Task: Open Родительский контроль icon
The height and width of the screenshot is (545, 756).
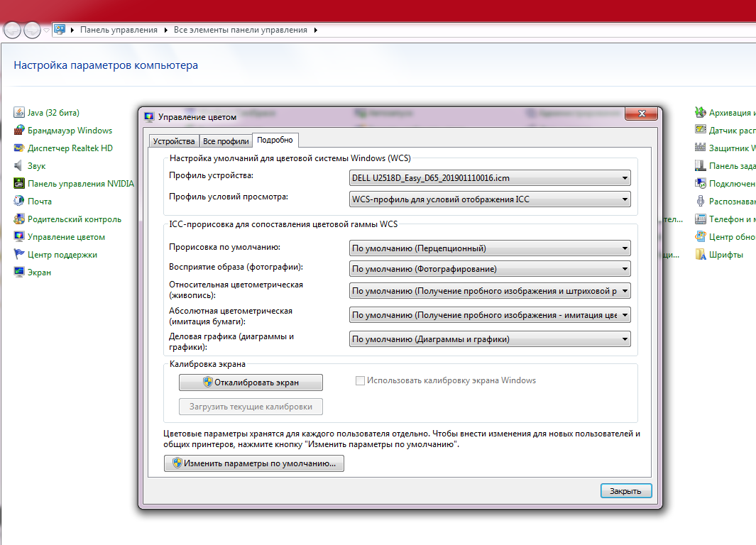Action: (x=19, y=219)
